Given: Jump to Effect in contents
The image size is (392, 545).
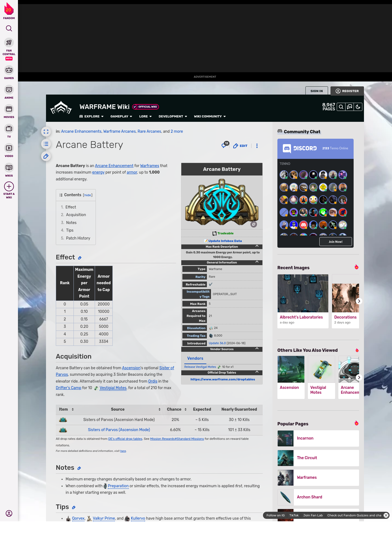Looking at the screenshot, I should click(x=71, y=207).
